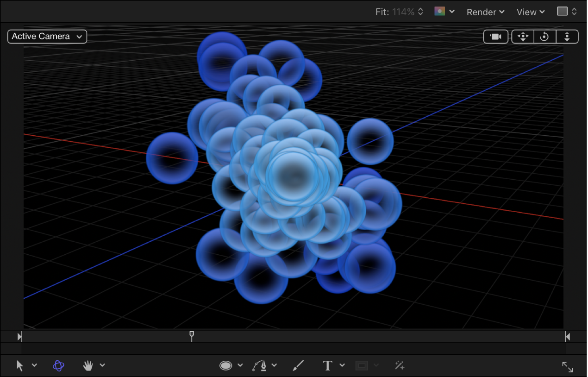Viewport: 588px width, 377px height.
Task: Enable the Orbit 3D view control
Action: coord(544,36)
